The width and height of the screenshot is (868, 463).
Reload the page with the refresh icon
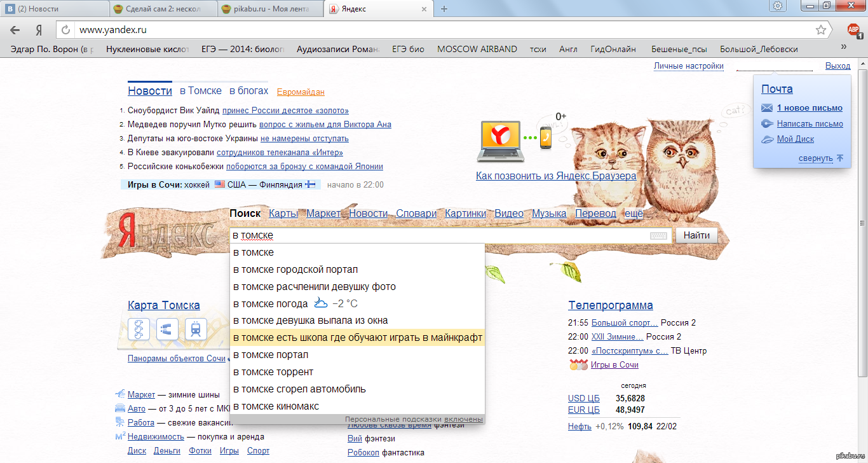(x=65, y=30)
